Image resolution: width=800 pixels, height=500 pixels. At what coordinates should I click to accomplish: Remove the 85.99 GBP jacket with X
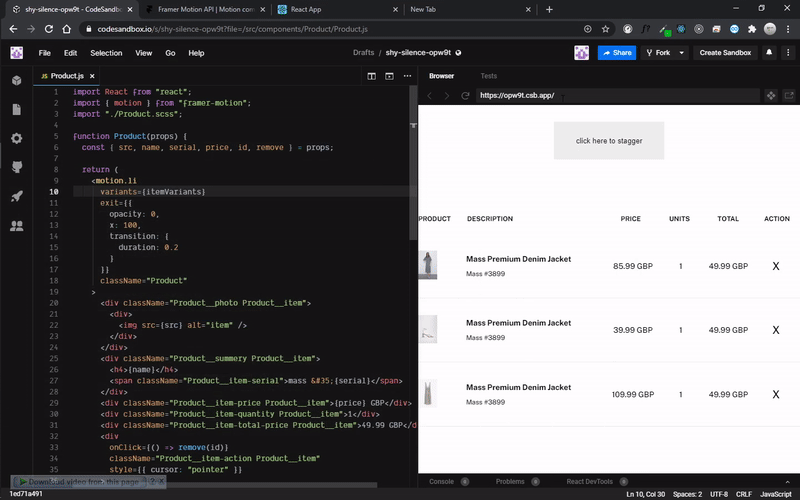776,266
